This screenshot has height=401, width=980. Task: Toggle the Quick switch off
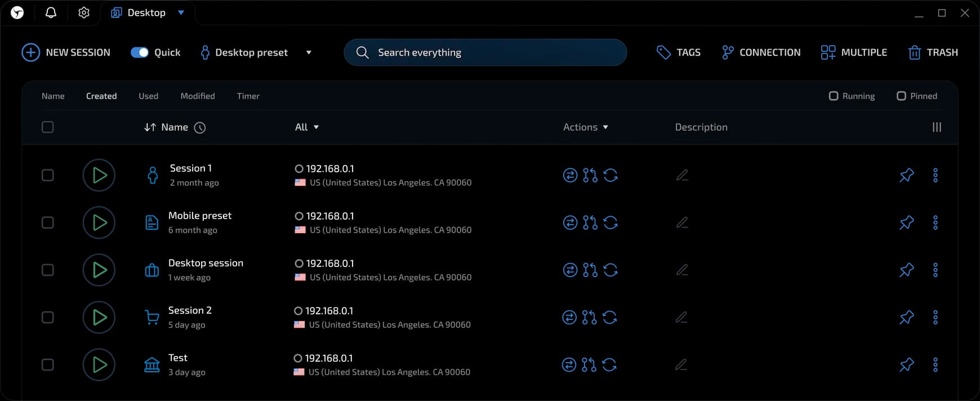139,52
